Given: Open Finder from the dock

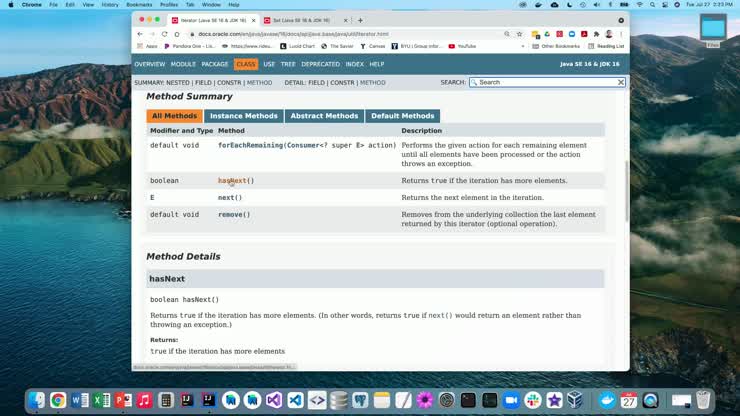Looking at the screenshot, I should [37, 400].
